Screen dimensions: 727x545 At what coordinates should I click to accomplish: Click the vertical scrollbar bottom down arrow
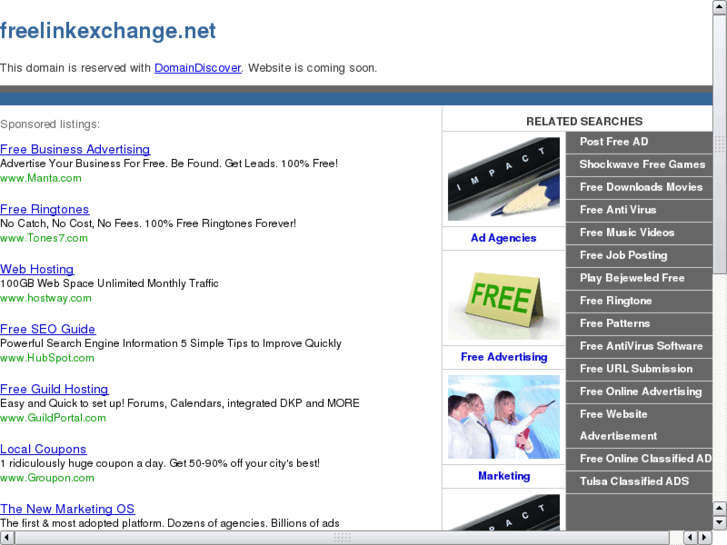720,523
